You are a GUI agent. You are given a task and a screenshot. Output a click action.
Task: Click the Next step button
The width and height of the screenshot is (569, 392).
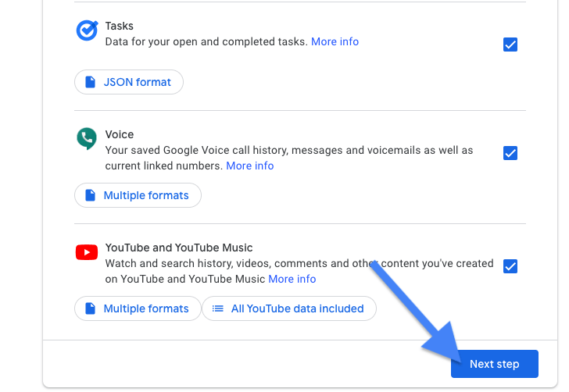[495, 364]
